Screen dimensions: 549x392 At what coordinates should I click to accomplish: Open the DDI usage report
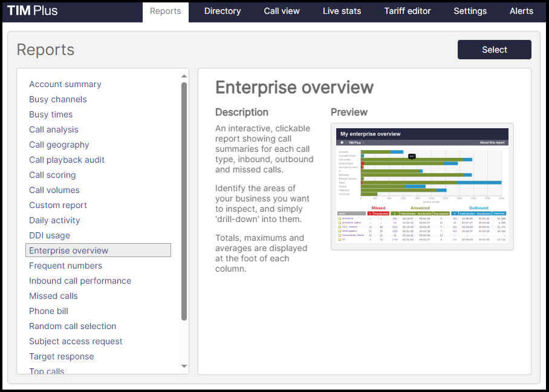click(x=51, y=235)
